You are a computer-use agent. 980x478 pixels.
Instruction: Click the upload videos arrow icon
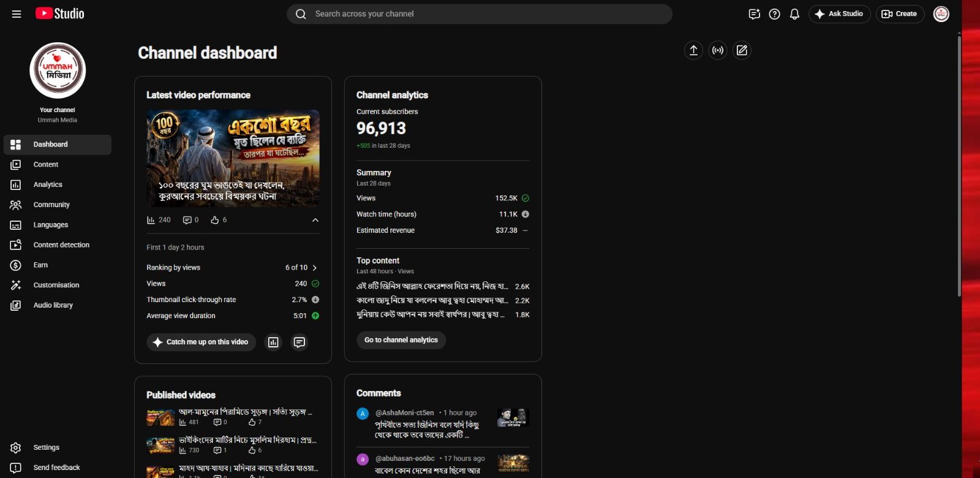click(693, 50)
